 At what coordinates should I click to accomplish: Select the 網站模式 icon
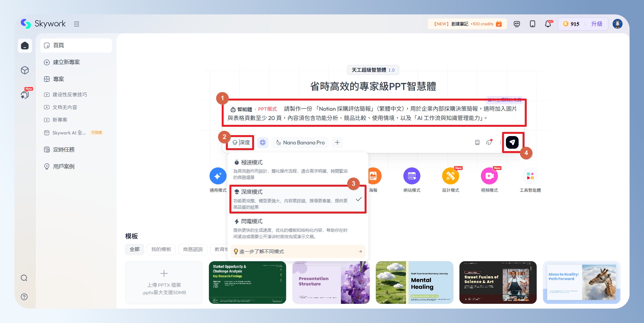coord(412,176)
